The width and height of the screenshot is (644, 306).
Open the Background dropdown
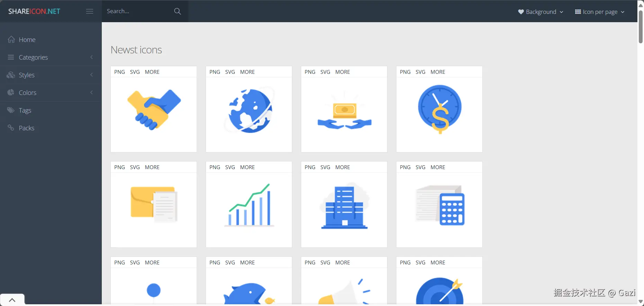click(541, 12)
